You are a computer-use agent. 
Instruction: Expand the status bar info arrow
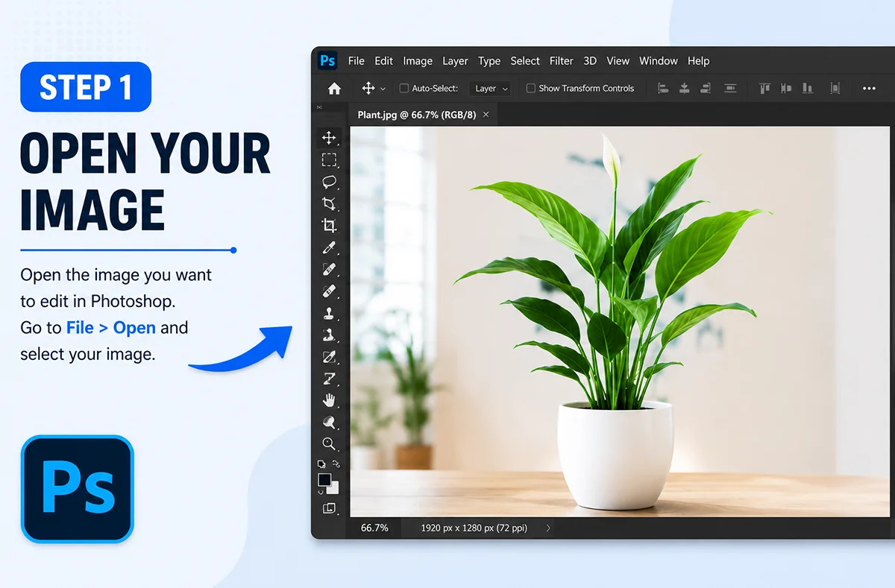pyautogui.click(x=548, y=528)
